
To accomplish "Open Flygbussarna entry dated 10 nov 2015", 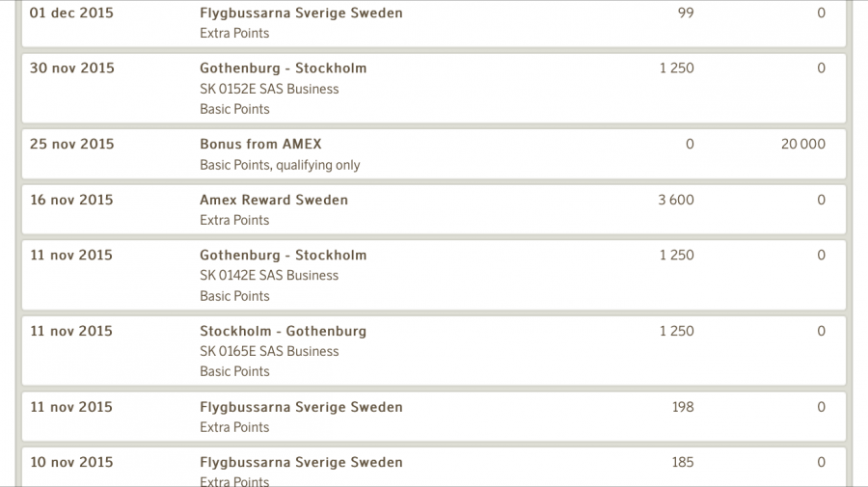I will click(x=301, y=463).
